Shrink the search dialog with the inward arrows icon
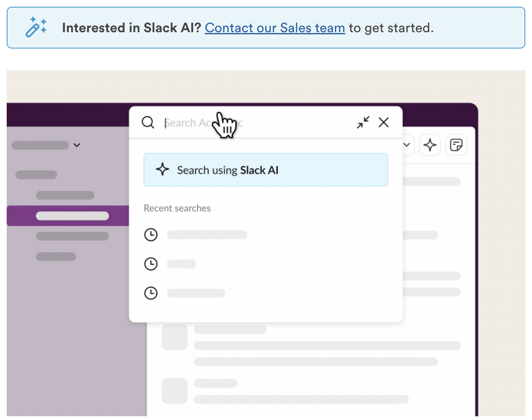This screenshot has width=532, height=420. [x=363, y=123]
